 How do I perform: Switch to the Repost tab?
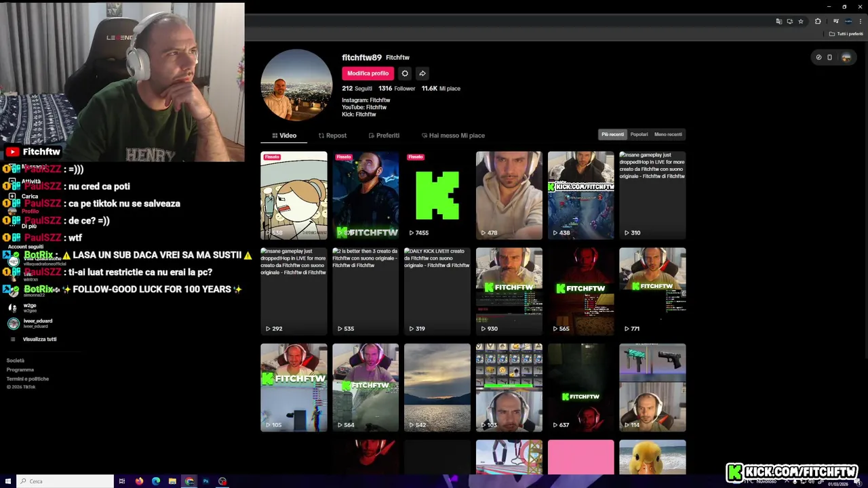click(x=332, y=136)
